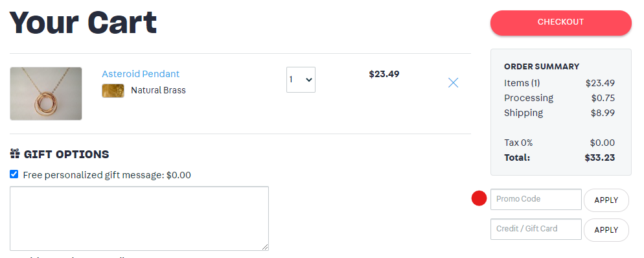Screen dimensions: 644x258
Task: Apply the credit or gift card
Action: (x=606, y=230)
